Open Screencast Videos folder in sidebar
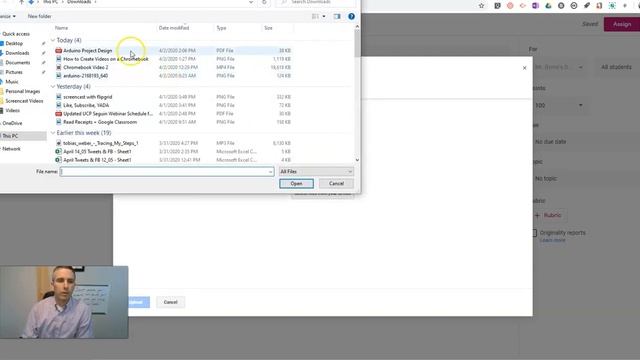Viewport: 640px width, 360px height. 24,101
